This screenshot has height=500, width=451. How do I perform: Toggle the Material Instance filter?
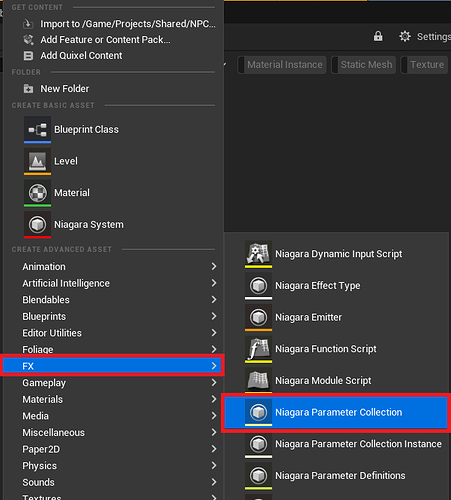pos(282,65)
